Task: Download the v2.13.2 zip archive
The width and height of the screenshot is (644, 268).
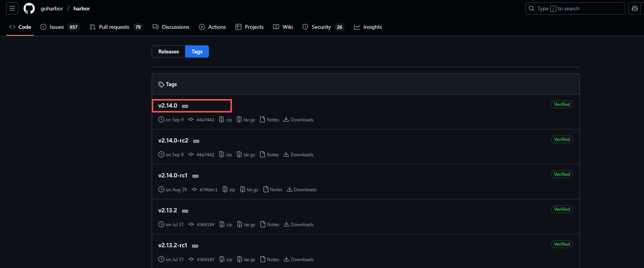Action: [226, 225]
